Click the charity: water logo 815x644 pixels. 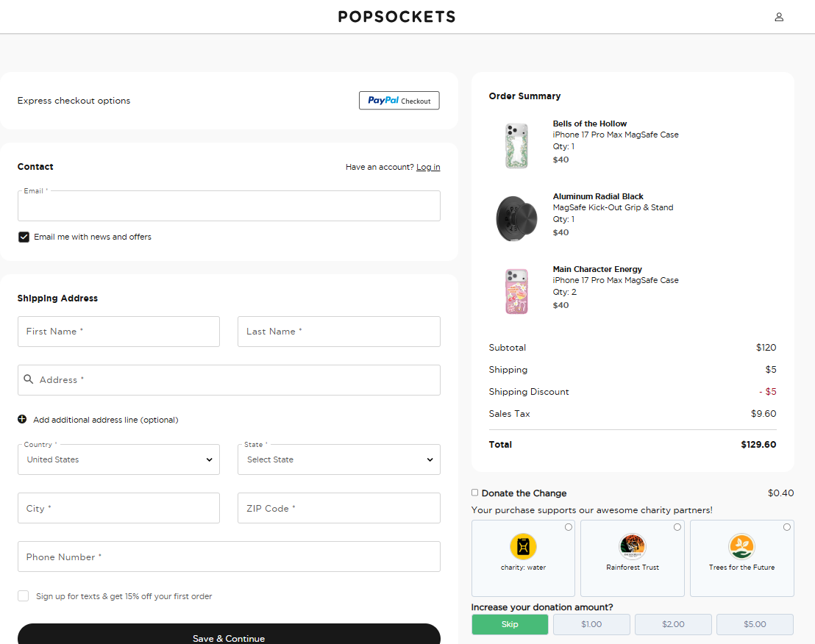click(523, 546)
